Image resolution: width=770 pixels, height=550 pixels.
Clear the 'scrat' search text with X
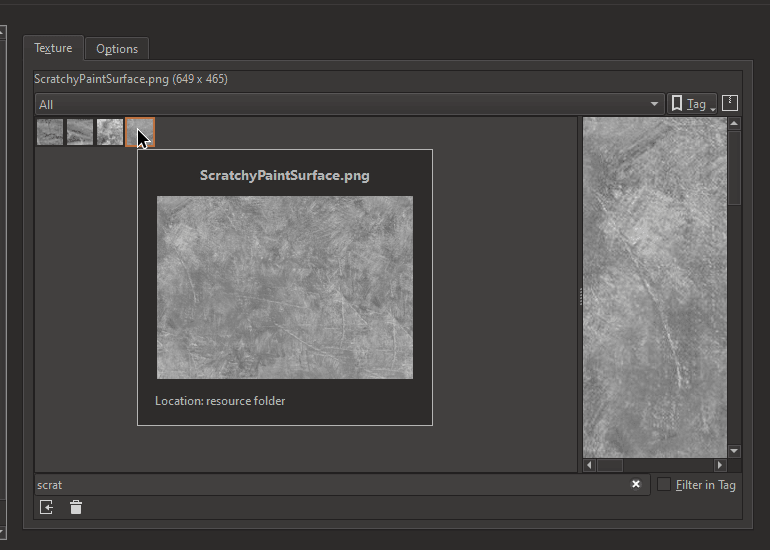[635, 484]
